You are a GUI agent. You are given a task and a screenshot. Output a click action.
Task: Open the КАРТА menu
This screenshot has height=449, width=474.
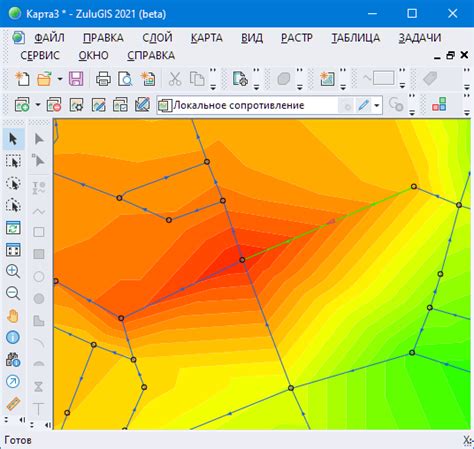pyautogui.click(x=207, y=38)
